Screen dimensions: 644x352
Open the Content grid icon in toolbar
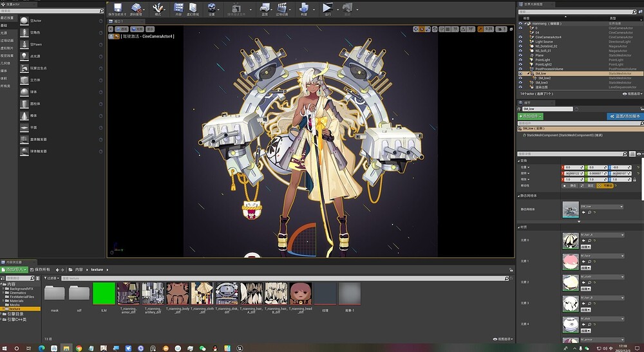[178, 8]
